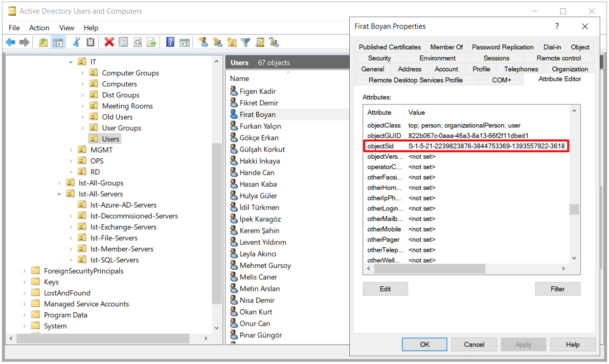Expand the MGMT organizational unit
609x364 pixels.
[x=71, y=150]
